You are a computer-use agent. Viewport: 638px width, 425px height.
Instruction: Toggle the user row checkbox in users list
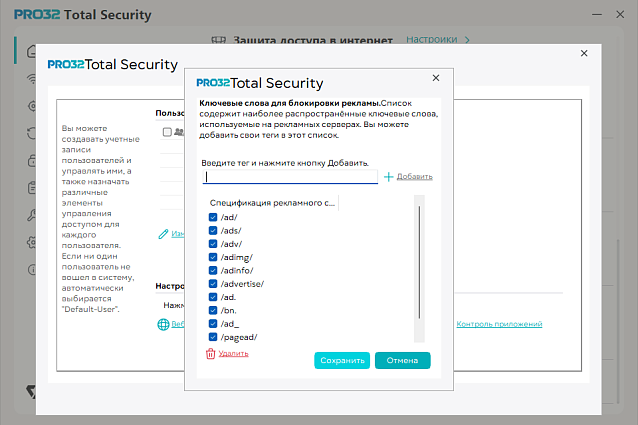(167, 132)
